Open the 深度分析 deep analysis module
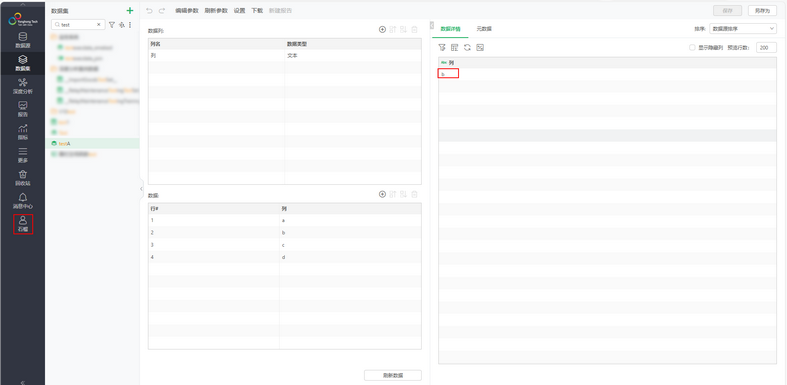This screenshot has width=787, height=385. (23, 86)
